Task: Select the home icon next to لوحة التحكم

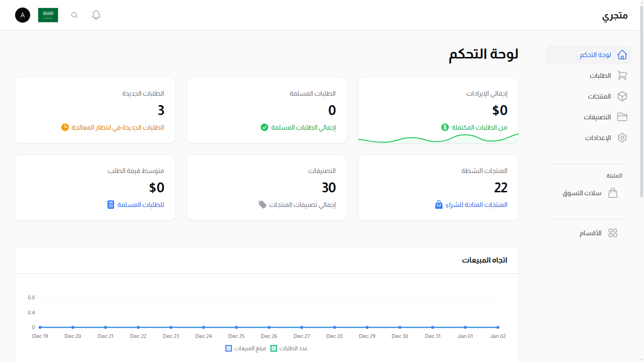Action: (622, 55)
